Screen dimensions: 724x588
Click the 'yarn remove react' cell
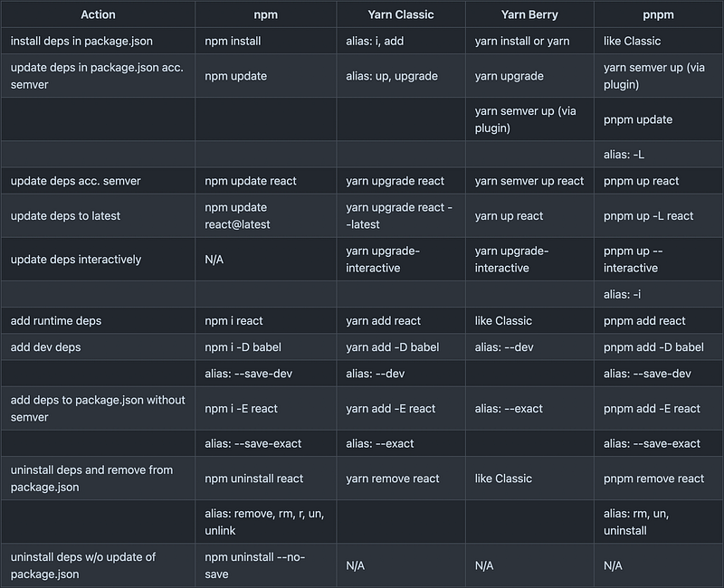pyautogui.click(x=401, y=479)
